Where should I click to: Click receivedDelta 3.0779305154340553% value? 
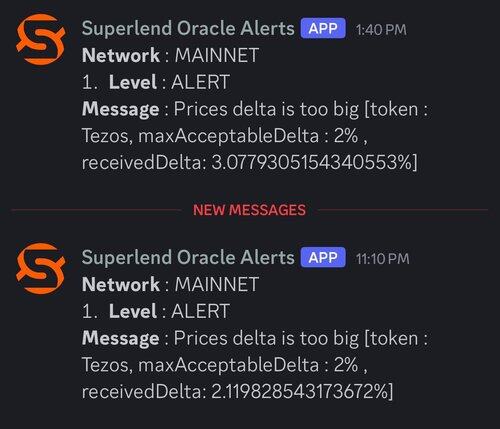click(x=312, y=163)
